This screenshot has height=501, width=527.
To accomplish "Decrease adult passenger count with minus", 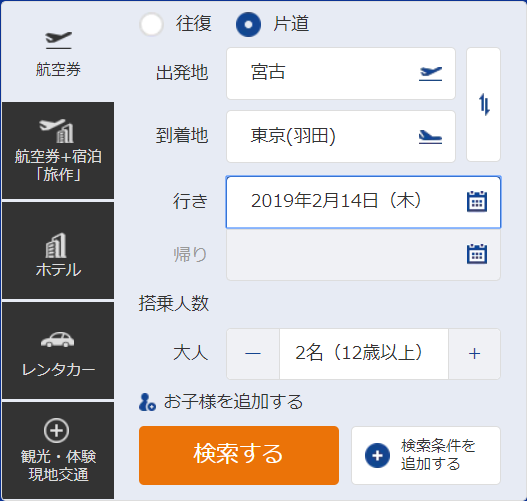I will pos(253,354).
